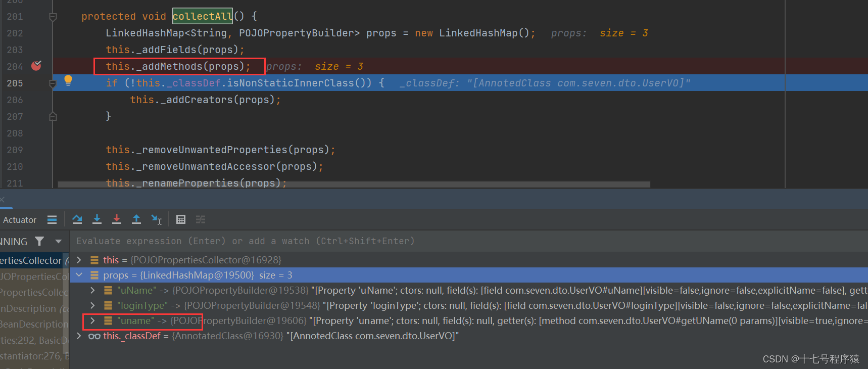
Task: Click the Step Over debugger icon
Action: (77, 219)
